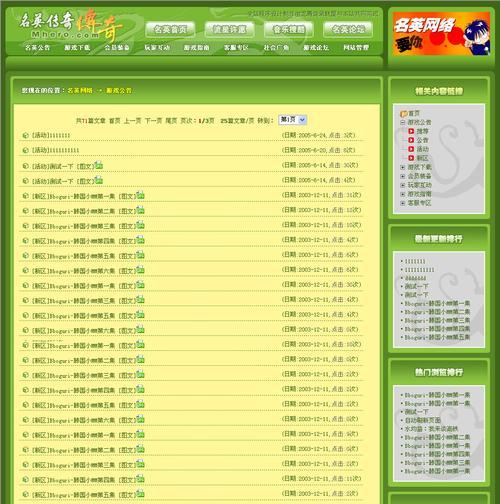Screen dimensions: 500x504
Task: Click image icon on 第二集 row with 12 clicks
Action: [140, 210]
